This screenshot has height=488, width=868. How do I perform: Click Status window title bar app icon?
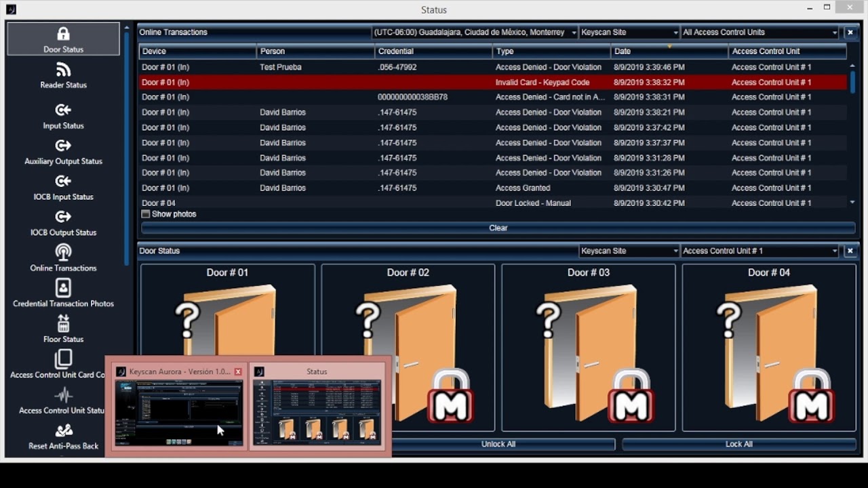pyautogui.click(x=10, y=9)
